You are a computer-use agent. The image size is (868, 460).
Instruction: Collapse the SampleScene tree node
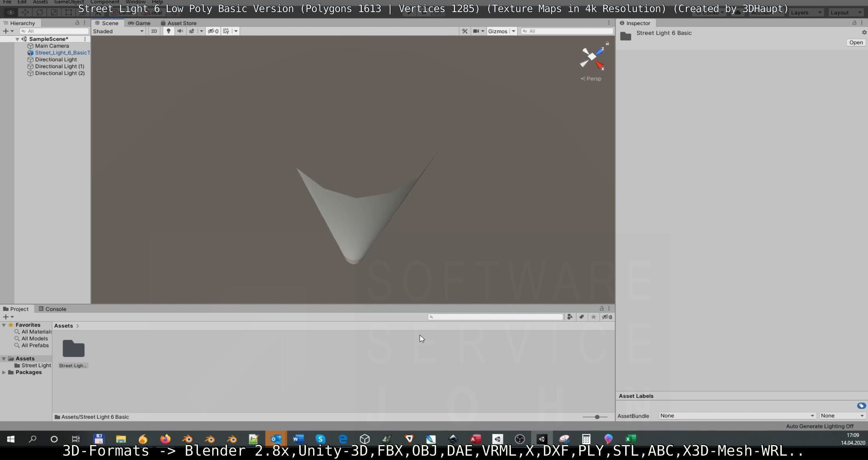click(x=17, y=39)
